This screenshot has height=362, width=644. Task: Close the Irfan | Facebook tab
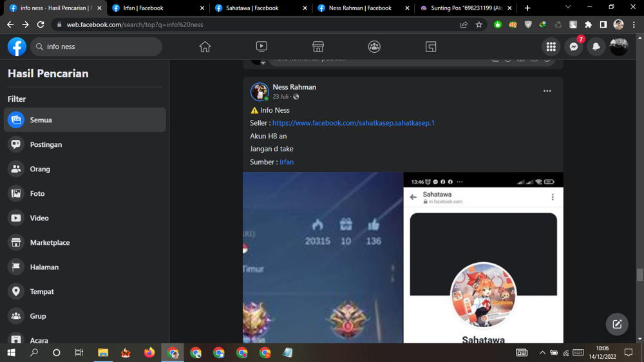202,8
